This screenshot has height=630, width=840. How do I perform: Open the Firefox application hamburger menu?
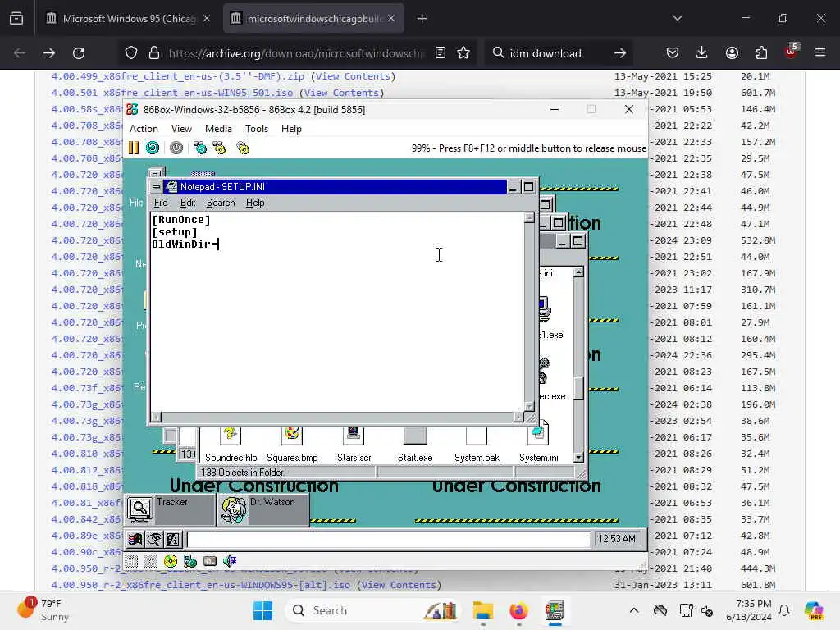click(x=820, y=53)
